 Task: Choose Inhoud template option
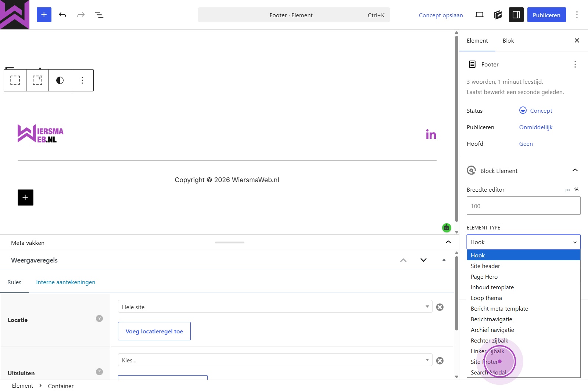point(524,287)
